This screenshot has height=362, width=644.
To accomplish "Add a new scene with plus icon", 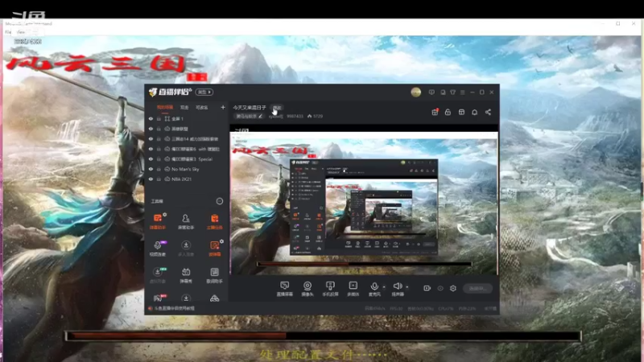I will [223, 108].
